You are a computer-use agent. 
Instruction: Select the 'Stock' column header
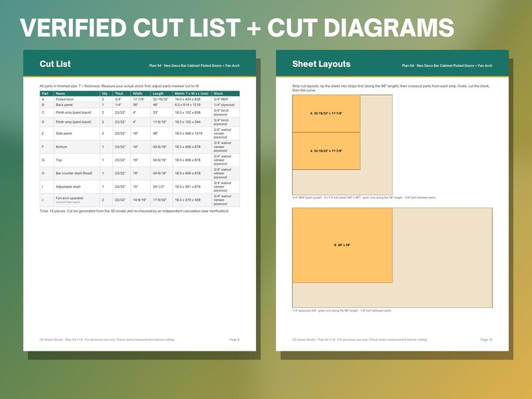coord(225,94)
